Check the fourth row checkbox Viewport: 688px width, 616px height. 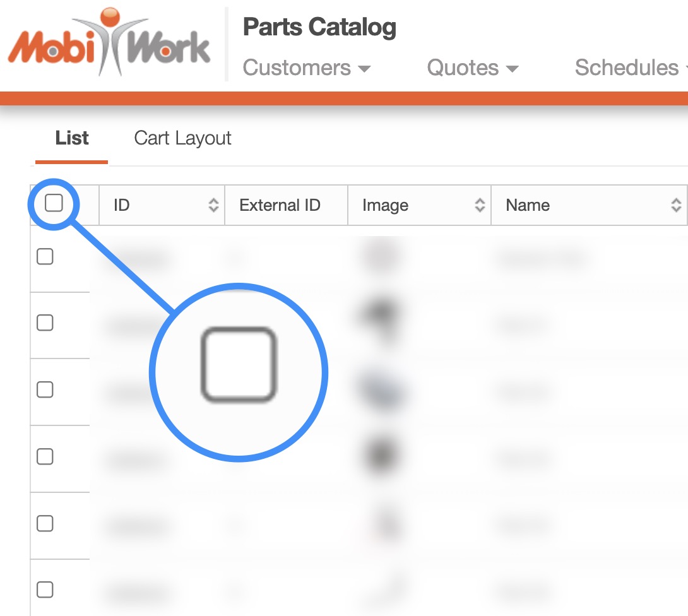tap(45, 456)
